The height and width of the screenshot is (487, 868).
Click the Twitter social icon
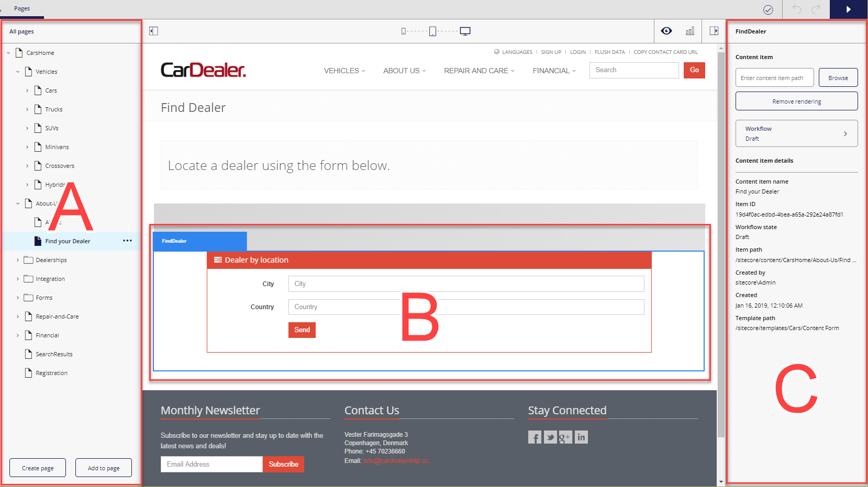(550, 437)
